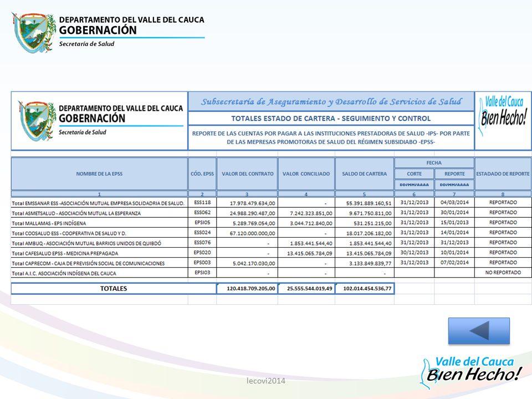Click the Total AMBUQ row name
Image resolution: width=532 pixels, height=399 pixels.
pos(86,243)
